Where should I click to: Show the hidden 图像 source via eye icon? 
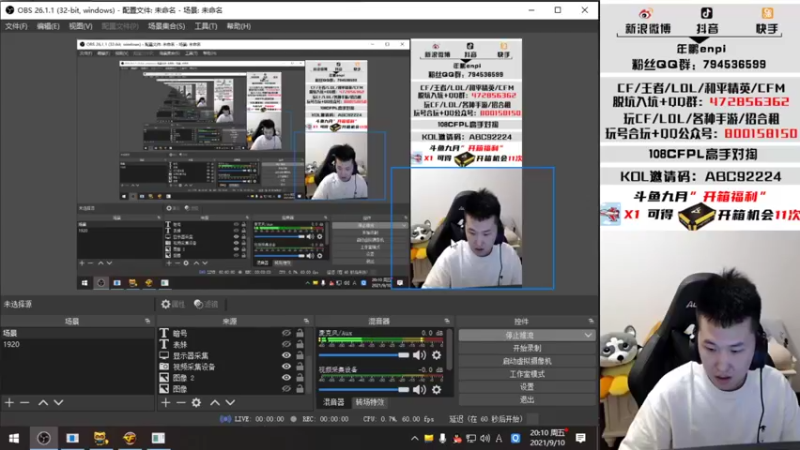286,389
